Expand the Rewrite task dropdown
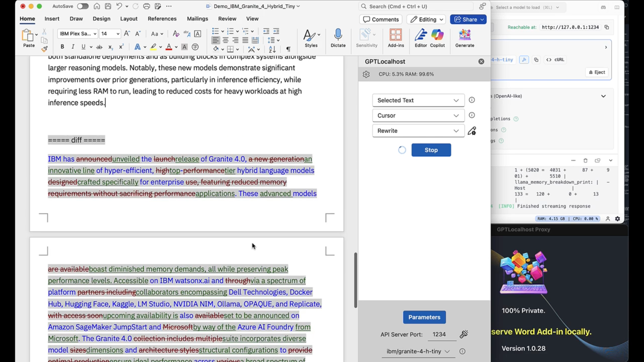The height and width of the screenshot is (362, 644). coord(418,131)
